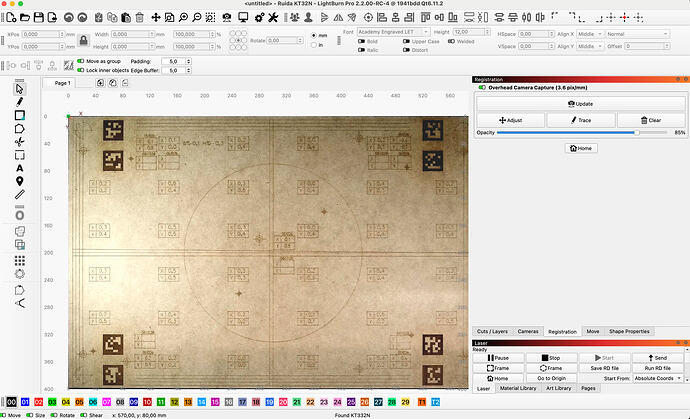Viewport: 690px width, 419px height.
Task: Click the Redo arrow icon
Action: [x=82, y=18]
